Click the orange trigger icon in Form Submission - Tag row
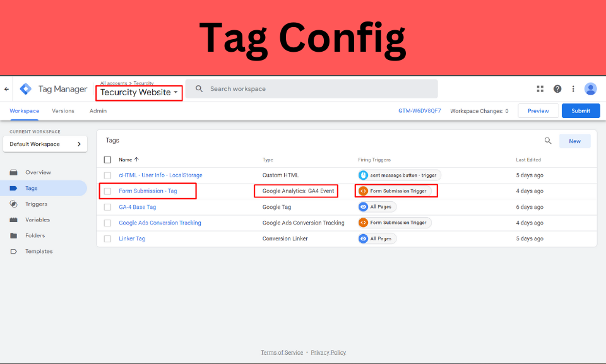 tap(363, 191)
